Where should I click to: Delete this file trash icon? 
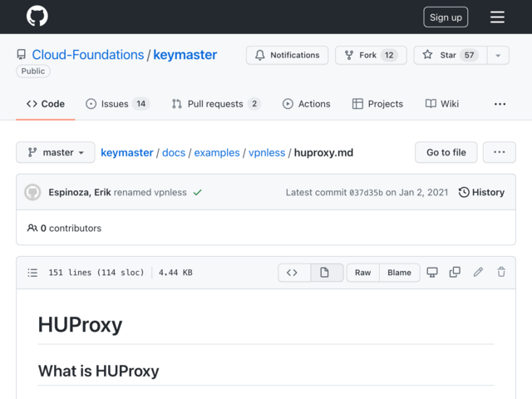click(501, 272)
